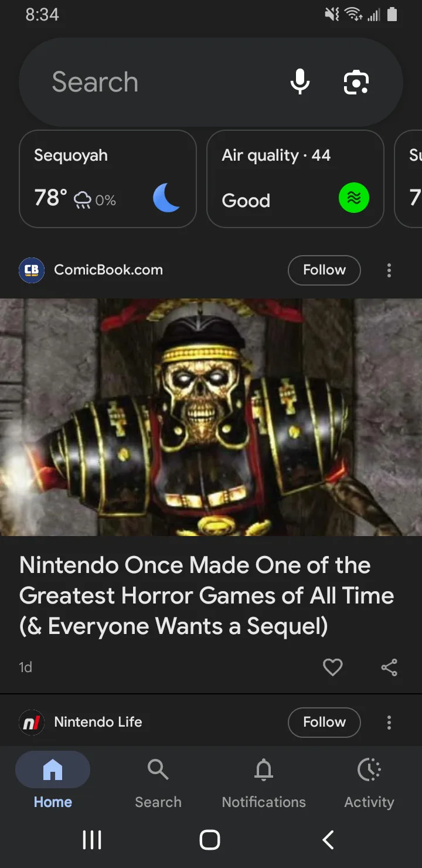Open more options for ComicBook.com card
The image size is (422, 868).
389,270
